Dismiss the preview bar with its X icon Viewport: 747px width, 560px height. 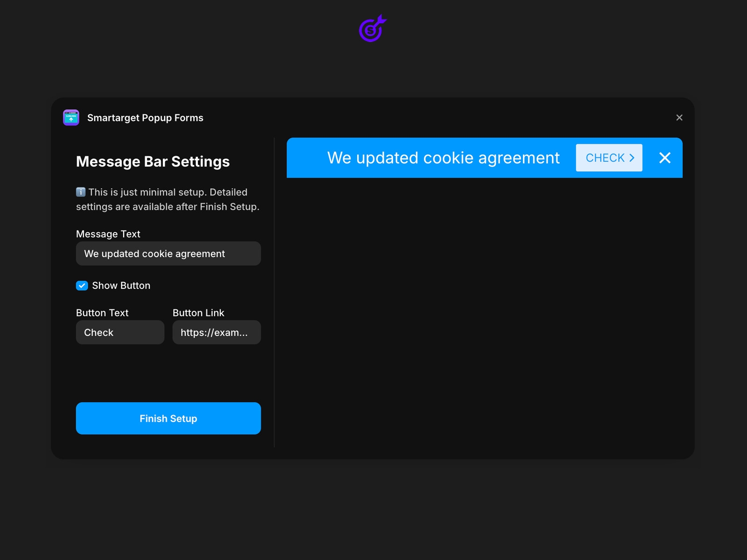pyautogui.click(x=665, y=158)
